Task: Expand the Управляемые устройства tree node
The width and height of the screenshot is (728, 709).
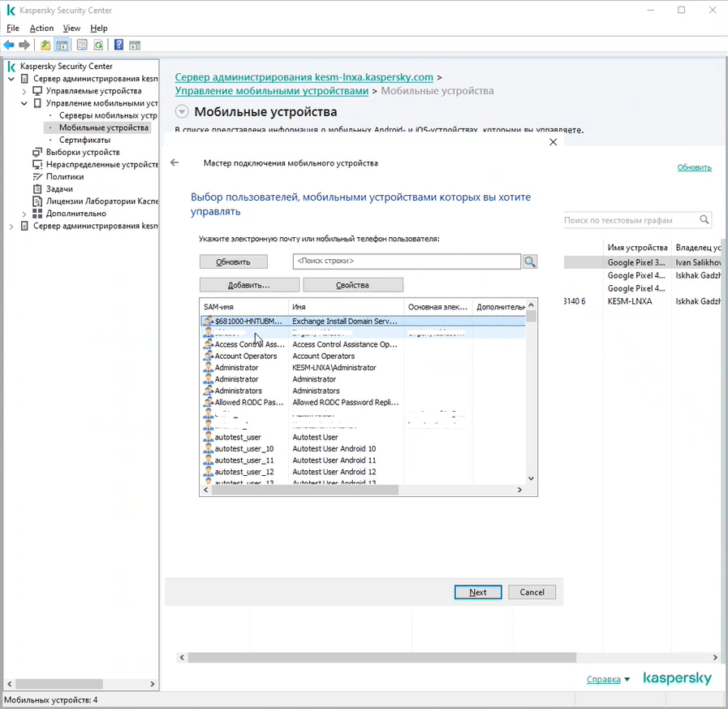Action: (24, 92)
